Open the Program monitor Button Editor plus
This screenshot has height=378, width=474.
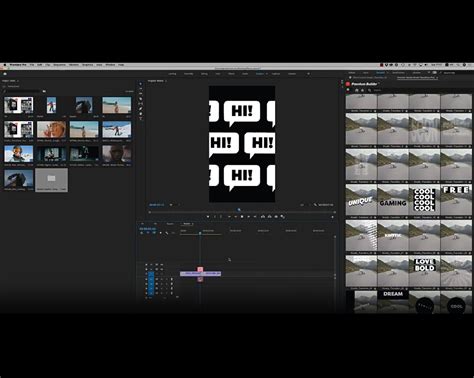pos(332,217)
